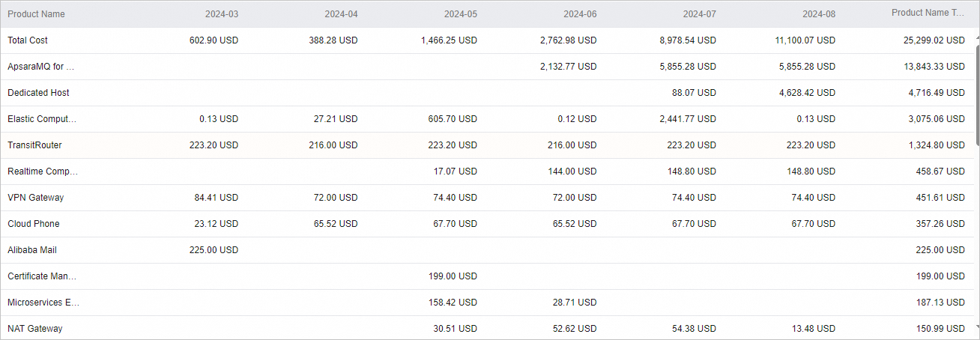Click the truncated Elastic Comput... product name
This screenshot has width=980, height=340.
(42, 119)
